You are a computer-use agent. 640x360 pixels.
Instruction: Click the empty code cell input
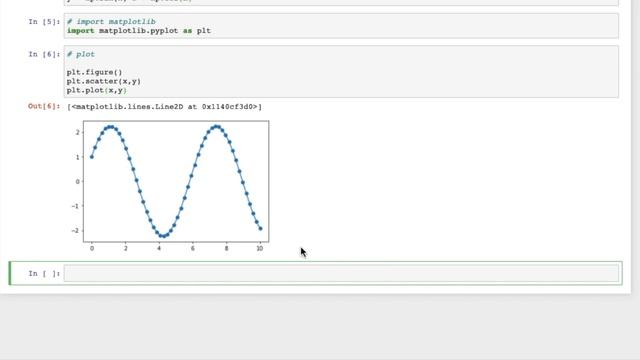click(x=341, y=273)
